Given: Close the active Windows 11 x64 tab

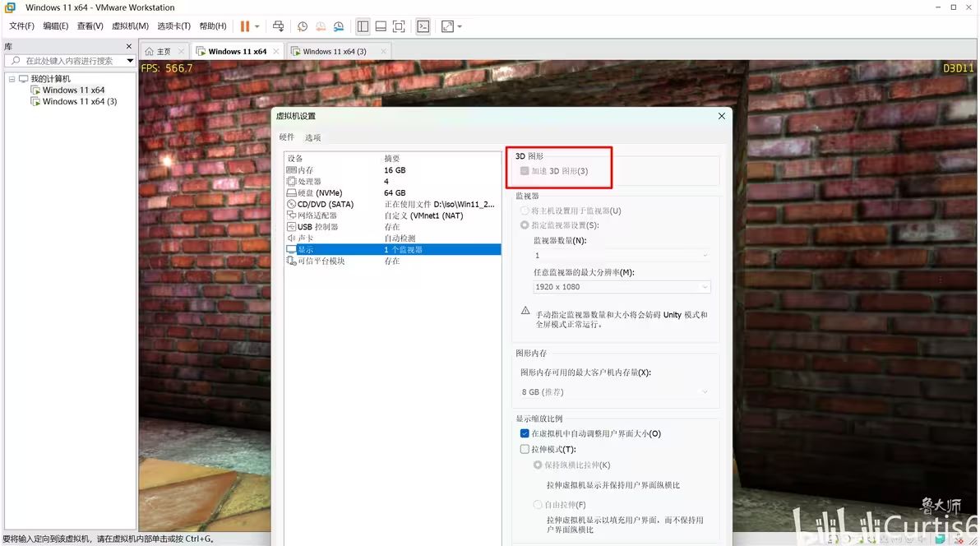Looking at the screenshot, I should coord(275,51).
